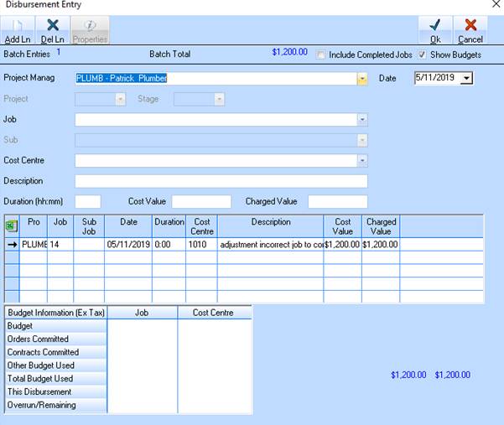504x425 pixels.
Task: Click the Cost Centre grid column header
Action: 201,226
